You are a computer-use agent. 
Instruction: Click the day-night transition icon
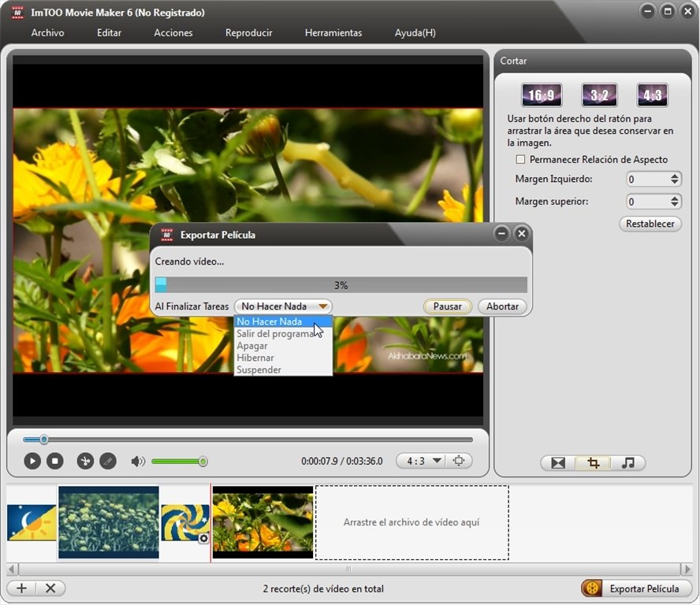click(x=32, y=522)
